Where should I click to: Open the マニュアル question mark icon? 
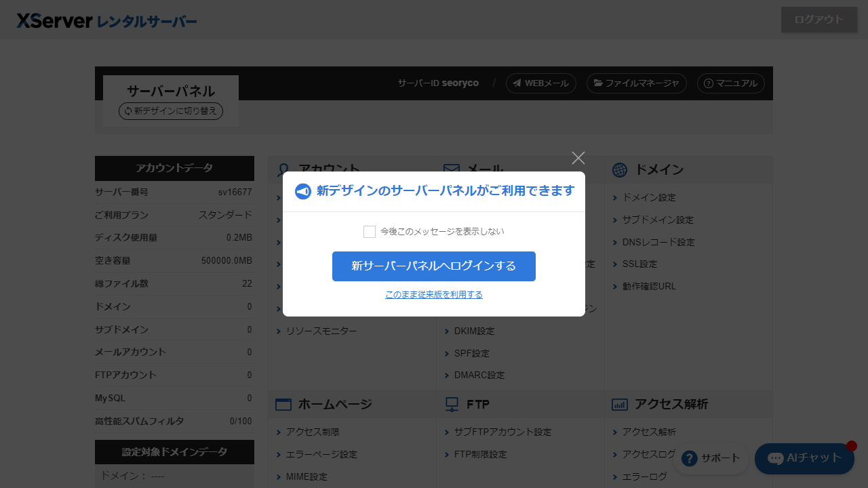pos(709,83)
